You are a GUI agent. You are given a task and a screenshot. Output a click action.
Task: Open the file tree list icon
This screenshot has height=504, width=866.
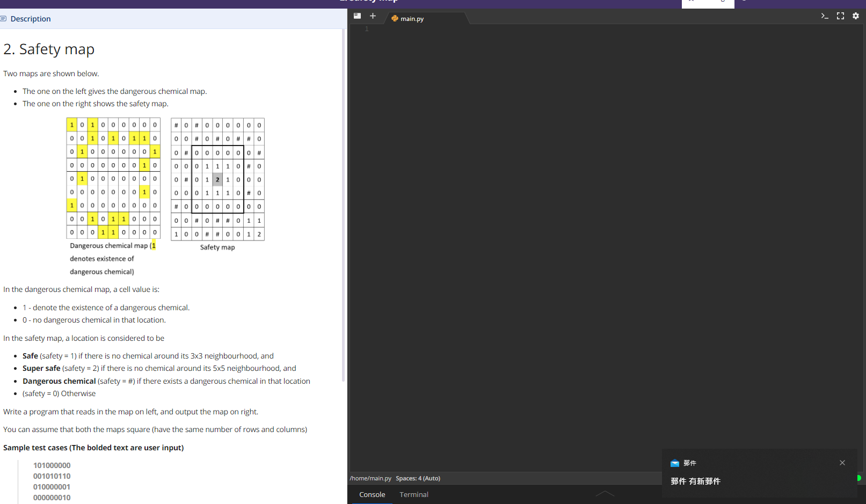[357, 16]
